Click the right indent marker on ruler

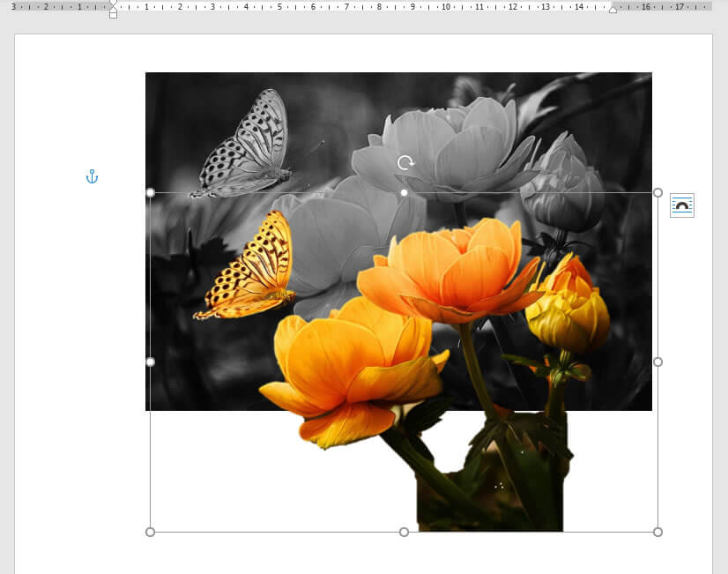(613, 10)
